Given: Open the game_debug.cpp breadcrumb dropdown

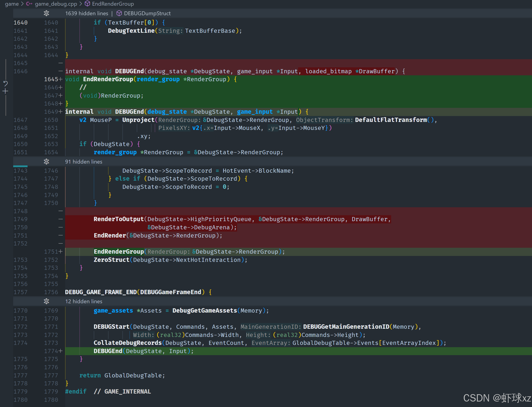Looking at the screenshot, I should tap(56, 4).
